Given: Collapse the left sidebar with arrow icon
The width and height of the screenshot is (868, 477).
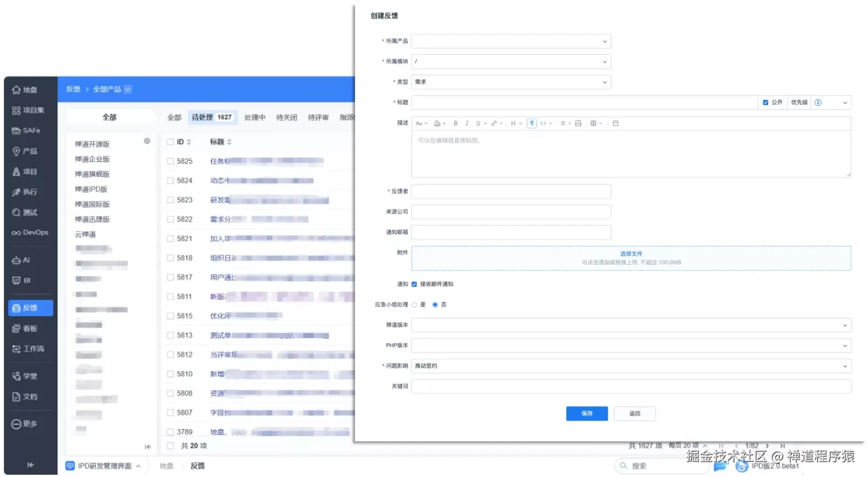Looking at the screenshot, I should (x=30, y=465).
